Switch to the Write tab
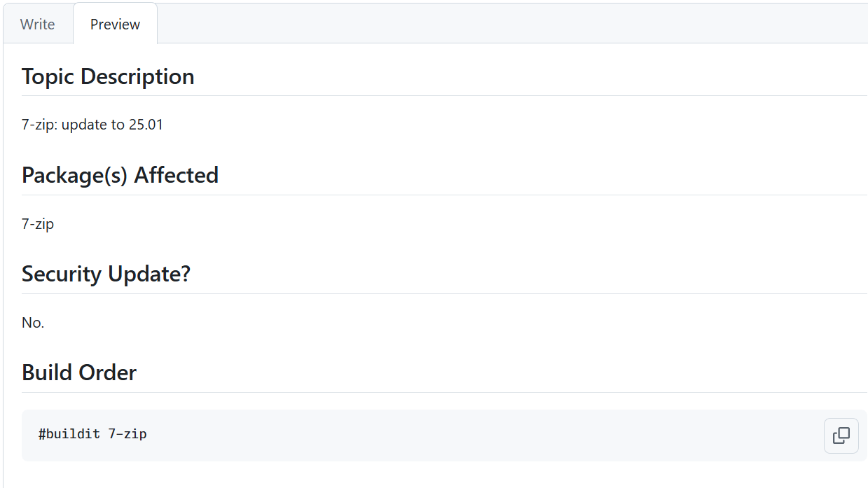 click(38, 24)
